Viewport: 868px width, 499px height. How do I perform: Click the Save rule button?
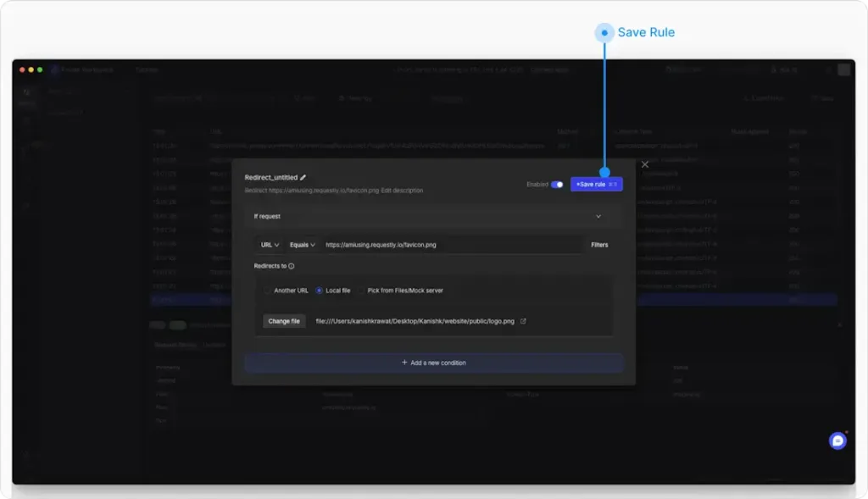point(596,183)
